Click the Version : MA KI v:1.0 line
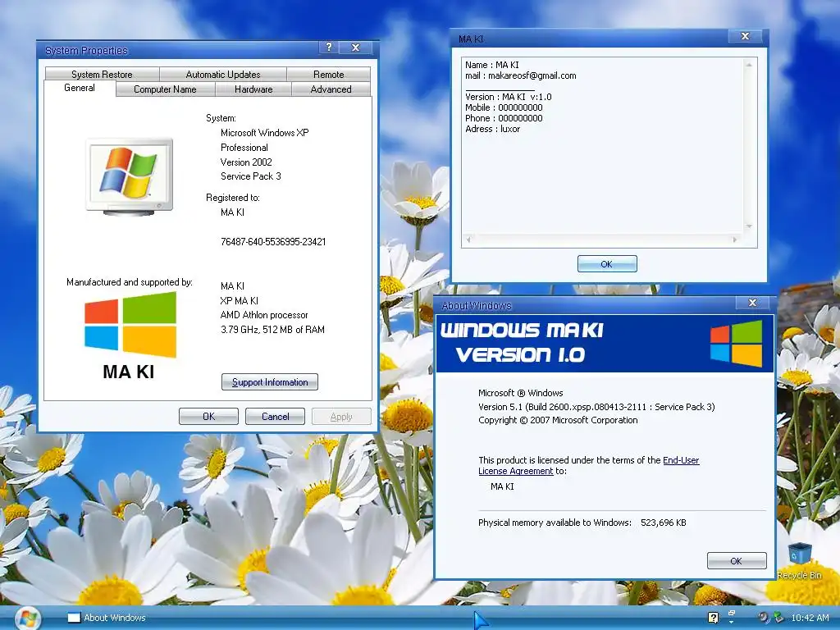 pos(509,97)
